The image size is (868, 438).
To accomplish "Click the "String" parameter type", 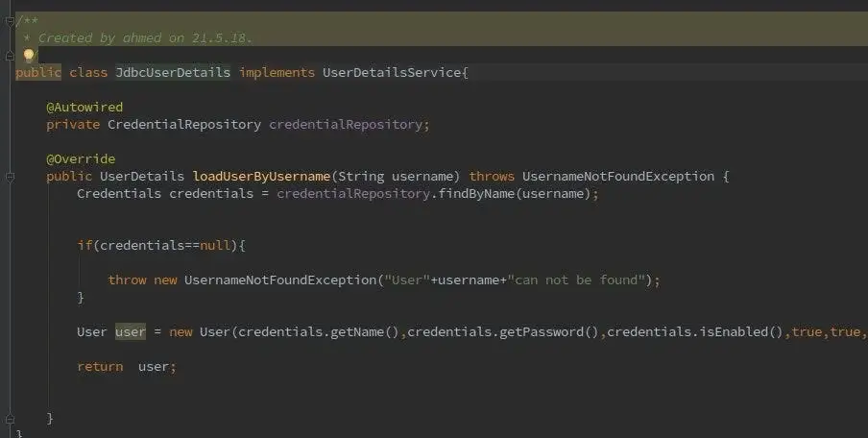I will [361, 177].
